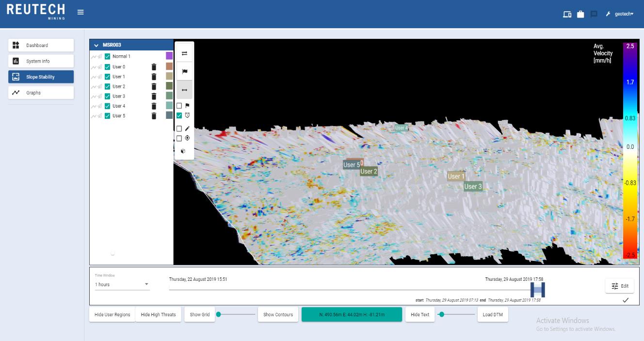Click the User 2 label on the map
This screenshot has width=644, height=341.
[x=369, y=171]
